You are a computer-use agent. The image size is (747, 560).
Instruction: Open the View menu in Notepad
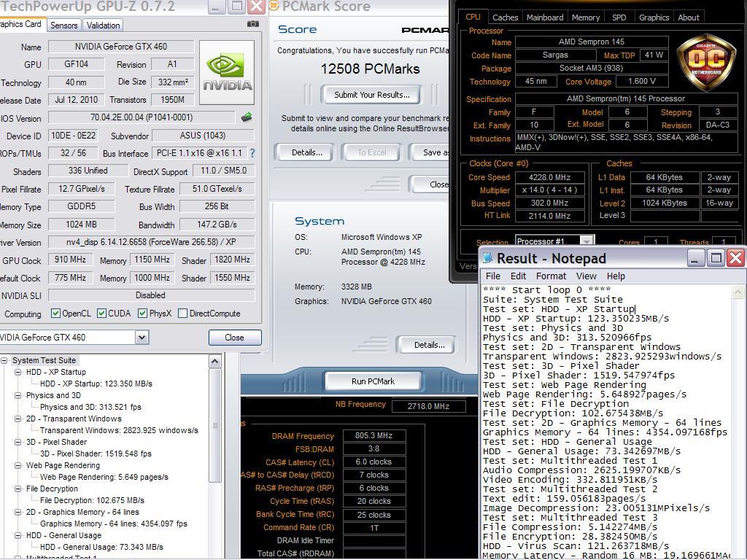pos(586,276)
